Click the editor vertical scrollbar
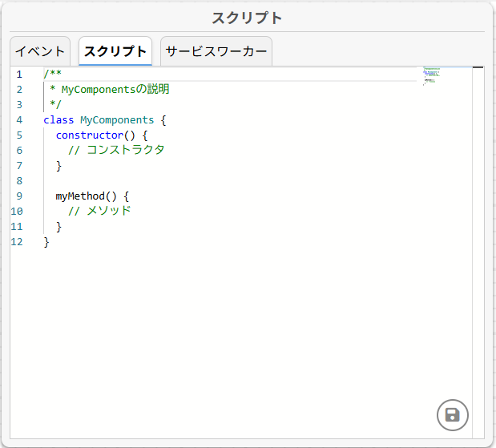This screenshot has height=448, width=496. (478, 252)
